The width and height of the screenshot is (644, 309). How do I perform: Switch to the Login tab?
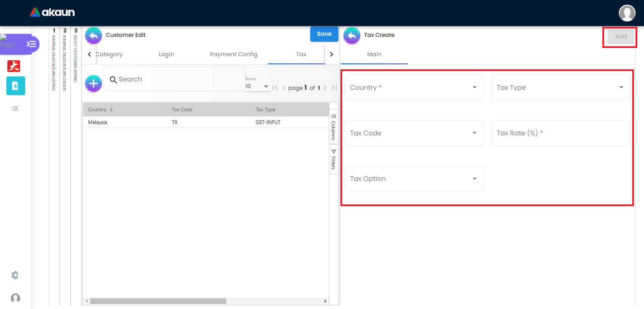pyautogui.click(x=166, y=54)
